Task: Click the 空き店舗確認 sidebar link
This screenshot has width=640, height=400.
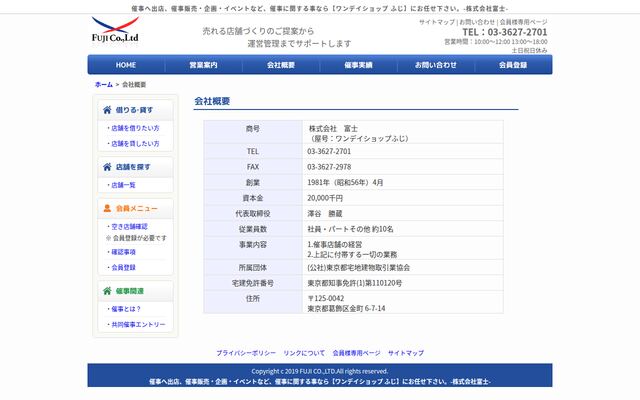Action: point(129,227)
